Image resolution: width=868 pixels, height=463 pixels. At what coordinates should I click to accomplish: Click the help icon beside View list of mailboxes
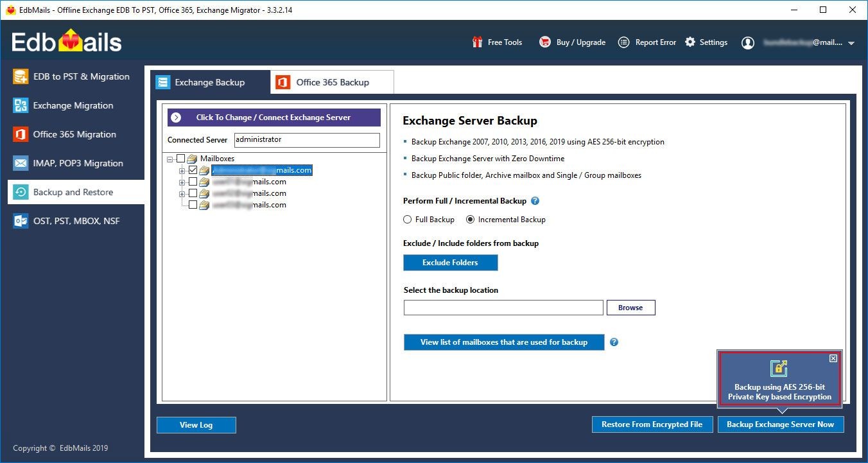tap(614, 342)
